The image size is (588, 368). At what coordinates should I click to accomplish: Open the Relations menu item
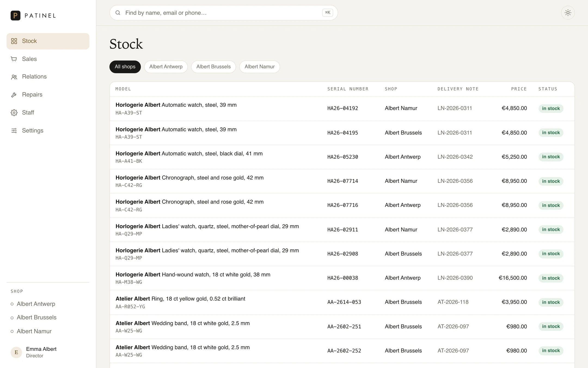[48, 77]
